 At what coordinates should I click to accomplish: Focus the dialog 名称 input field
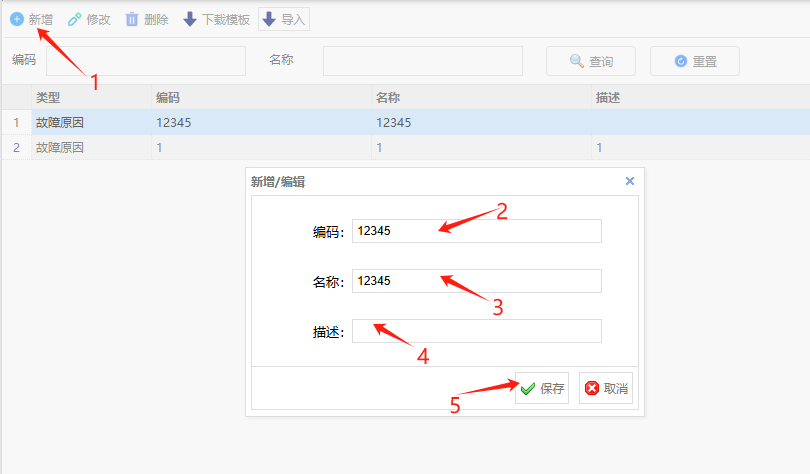[476, 281]
